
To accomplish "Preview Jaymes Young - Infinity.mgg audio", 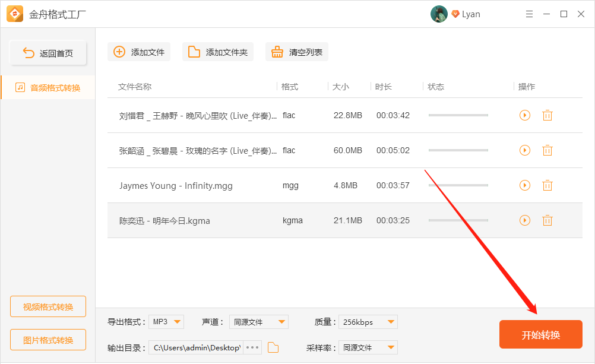I will click(x=524, y=185).
